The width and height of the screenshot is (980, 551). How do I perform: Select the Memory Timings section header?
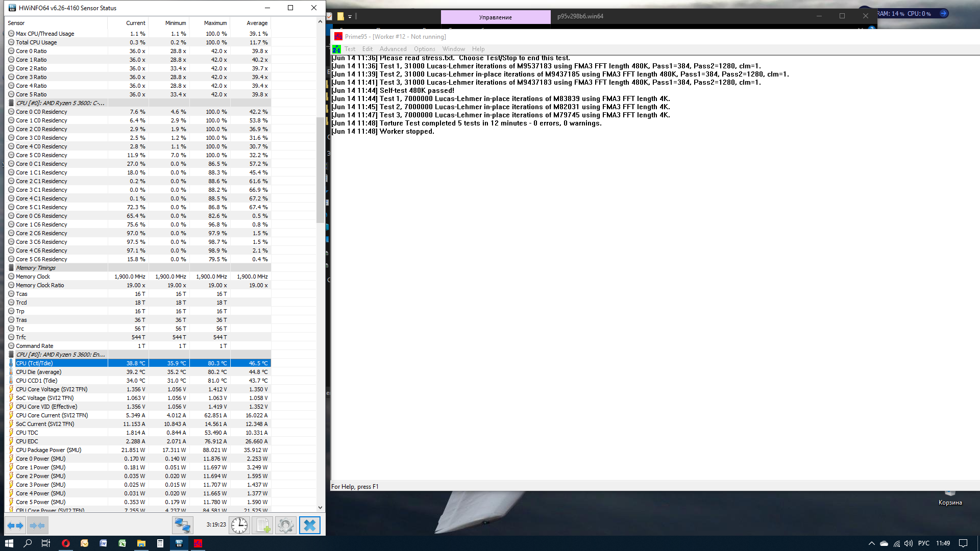(36, 268)
